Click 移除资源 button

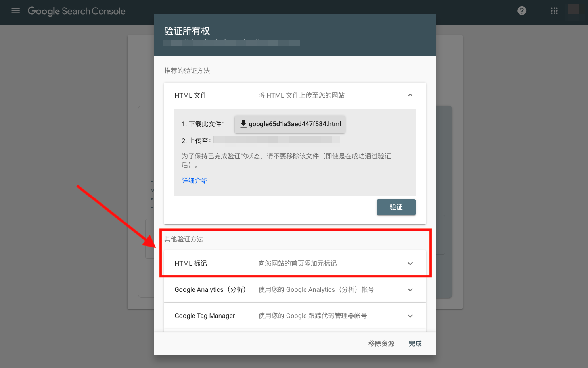(381, 343)
